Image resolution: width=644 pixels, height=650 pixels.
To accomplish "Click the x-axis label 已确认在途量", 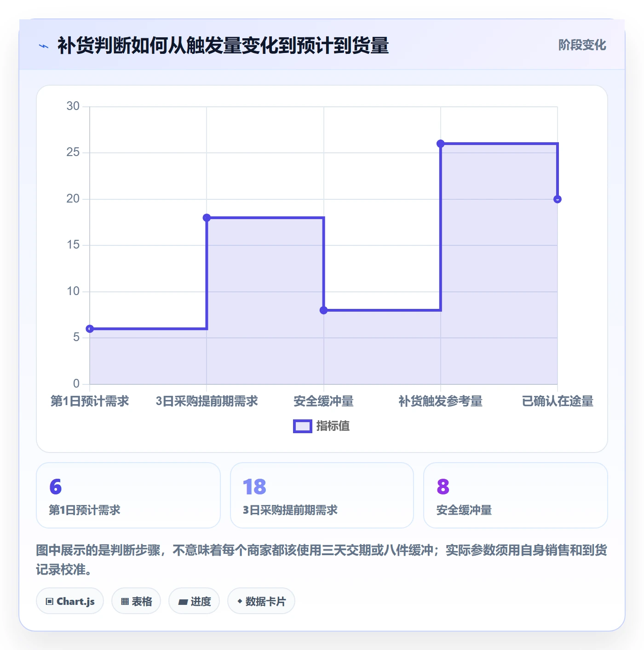I will [558, 401].
